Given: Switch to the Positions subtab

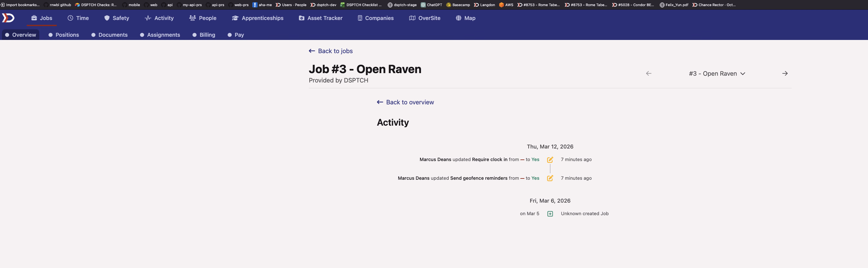Looking at the screenshot, I should pyautogui.click(x=64, y=35).
